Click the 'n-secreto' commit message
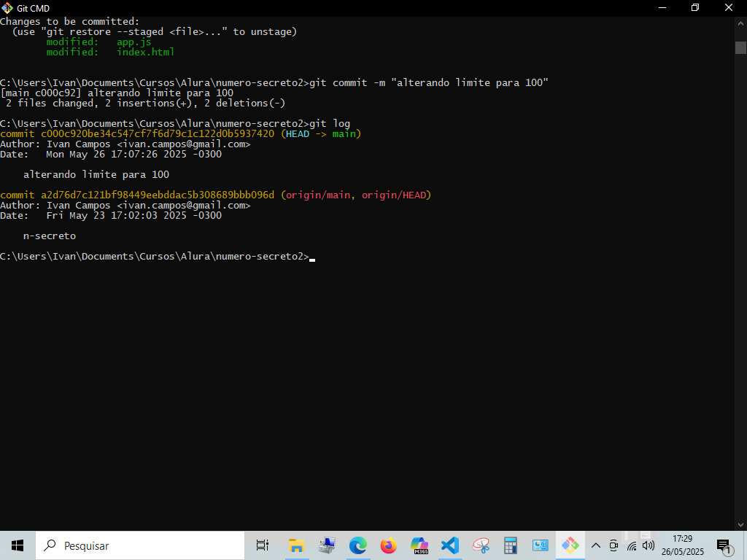The height and width of the screenshot is (560, 747). pos(50,236)
